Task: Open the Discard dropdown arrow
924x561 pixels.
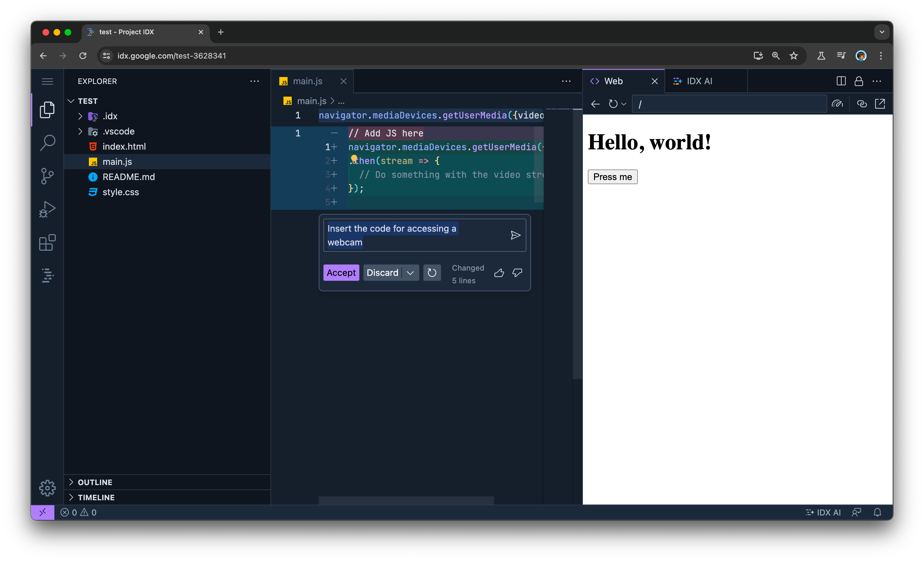Action: tap(410, 273)
